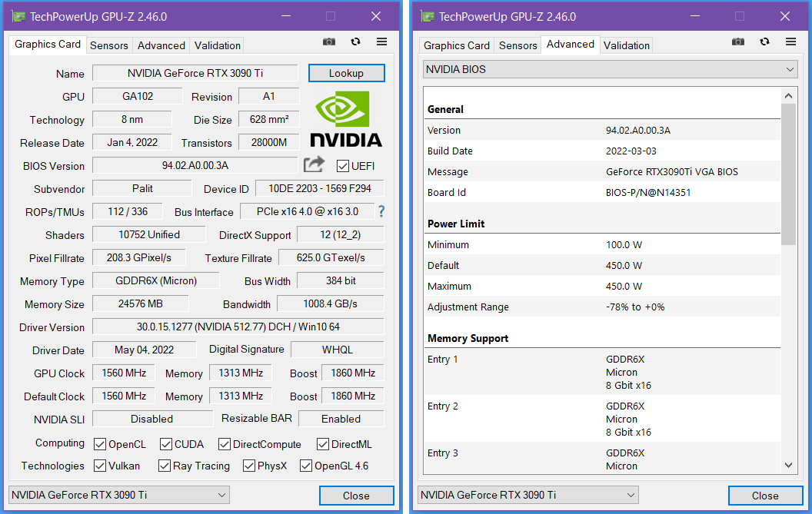Switch to Advanced tab in left window
Screen dimensions: 812x514
tap(161, 45)
